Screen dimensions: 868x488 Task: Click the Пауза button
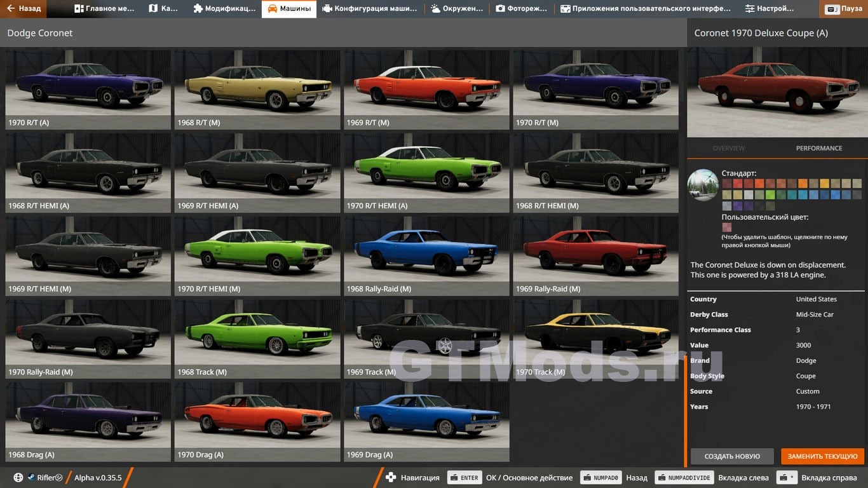pos(844,9)
